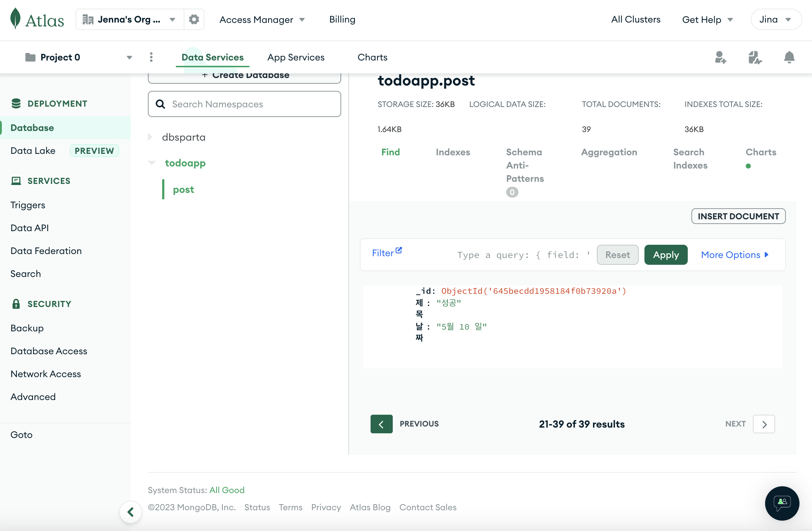Screen dimensions: 812x531
Task: Apply the query filter
Action: (x=666, y=255)
